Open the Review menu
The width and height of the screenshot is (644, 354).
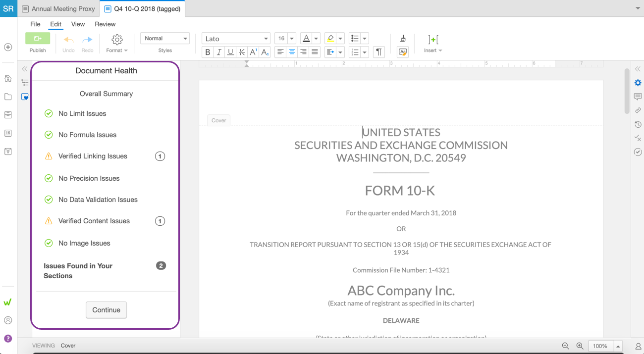pyautogui.click(x=105, y=24)
